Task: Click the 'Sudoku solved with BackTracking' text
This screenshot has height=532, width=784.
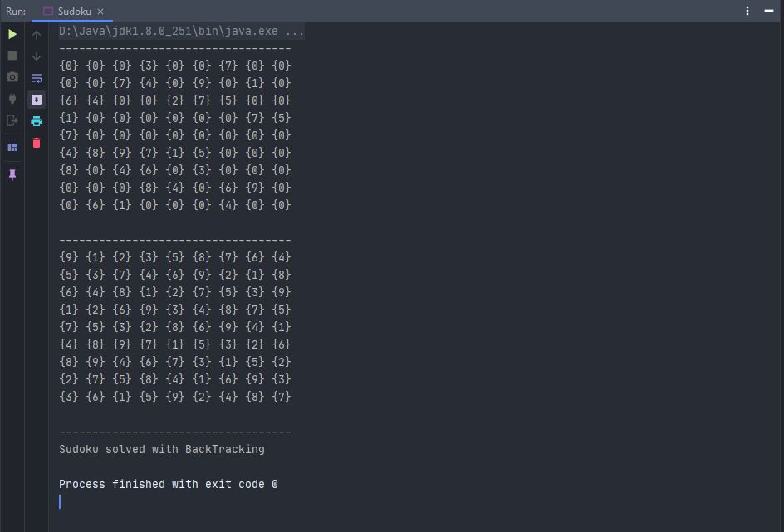Action: click(x=161, y=449)
